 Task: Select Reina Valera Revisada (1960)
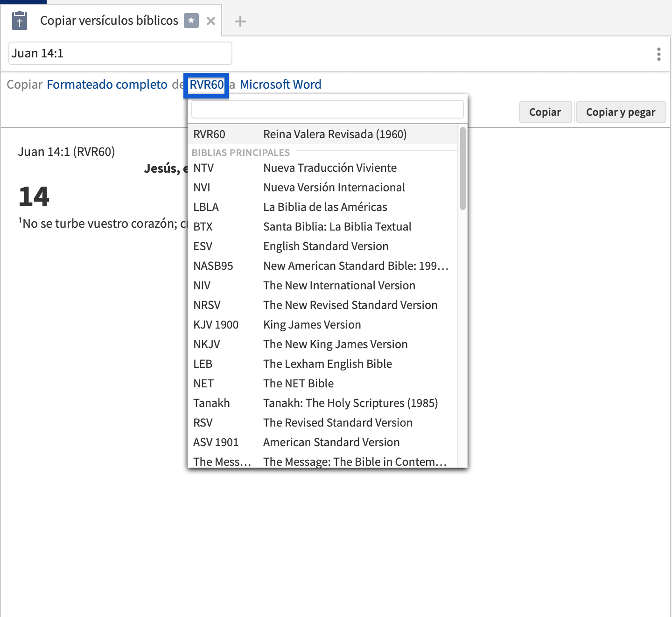point(322,134)
